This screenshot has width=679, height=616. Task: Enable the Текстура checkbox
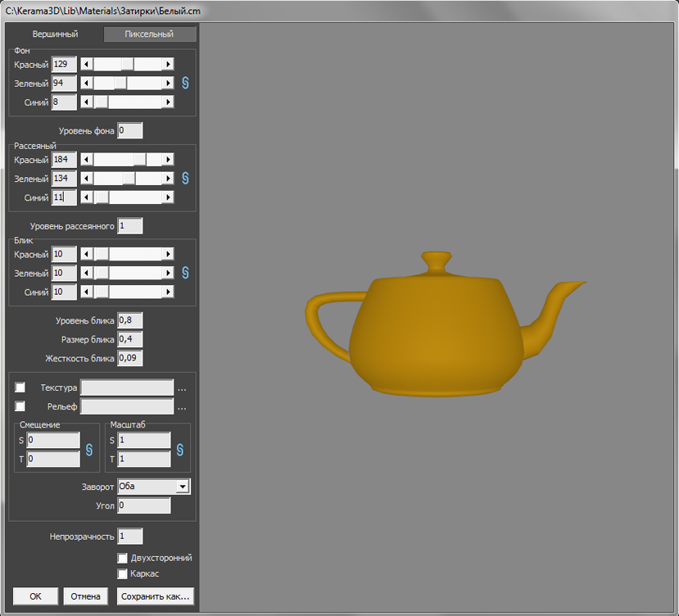point(20,387)
